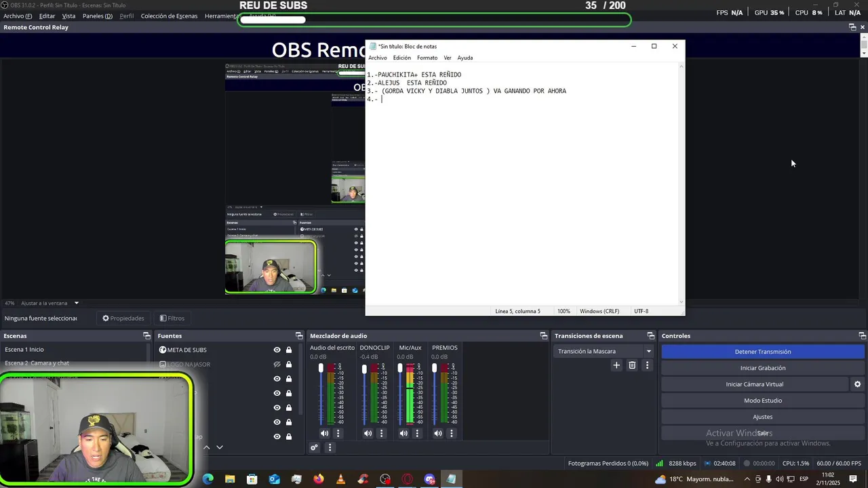Select scene Escena 1 Inicio
868x488 pixels.
75,350
